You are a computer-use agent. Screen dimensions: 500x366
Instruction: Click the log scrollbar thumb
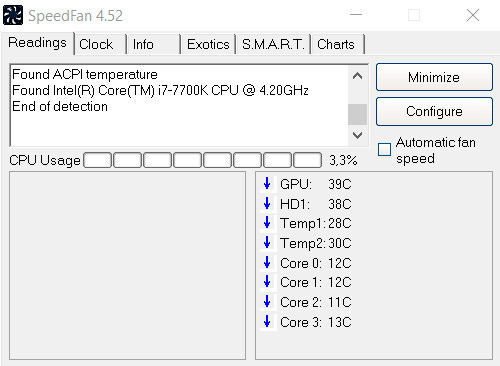pyautogui.click(x=357, y=114)
